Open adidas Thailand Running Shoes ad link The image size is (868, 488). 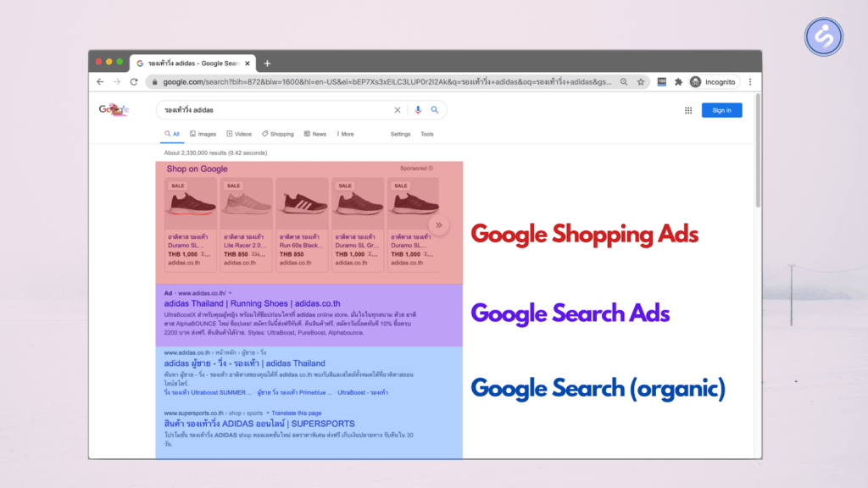[252, 303]
